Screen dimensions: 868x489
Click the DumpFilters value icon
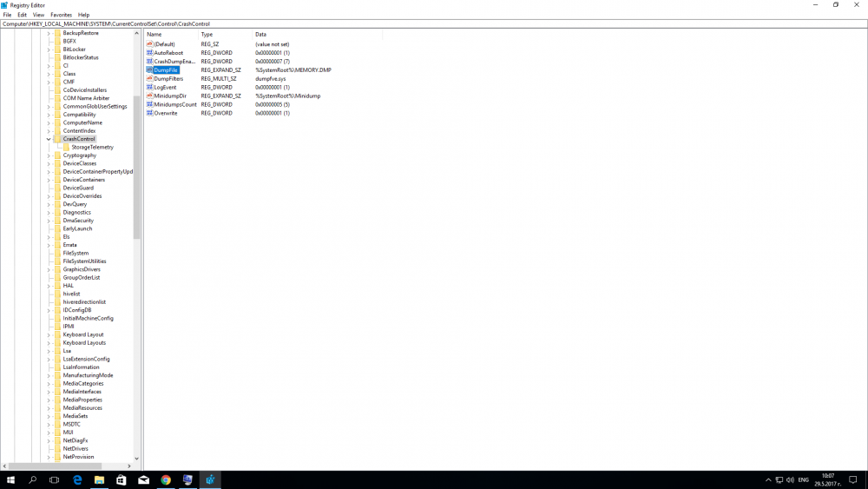[149, 79]
